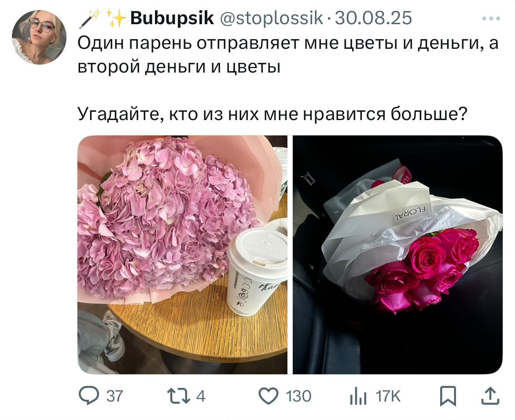Screen dimensions: 515x420
Task: Click the tweet text starting 'Один парень'
Action: (x=288, y=55)
